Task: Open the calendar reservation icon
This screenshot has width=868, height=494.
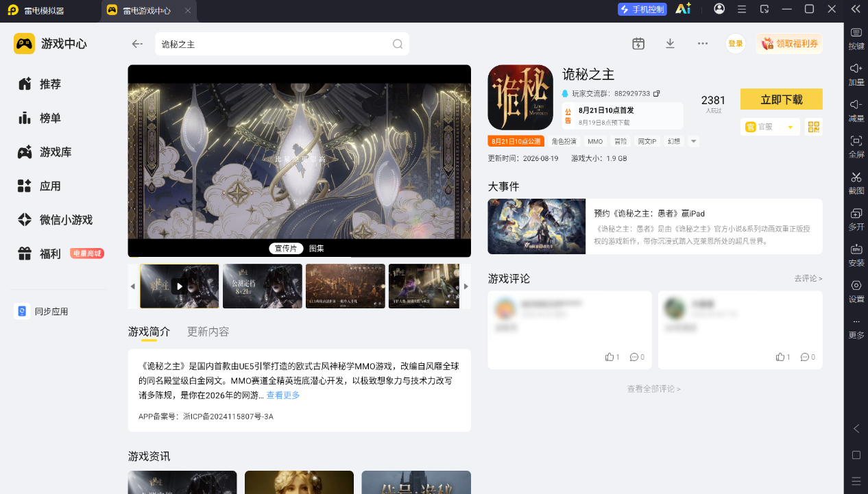Action: pos(638,43)
